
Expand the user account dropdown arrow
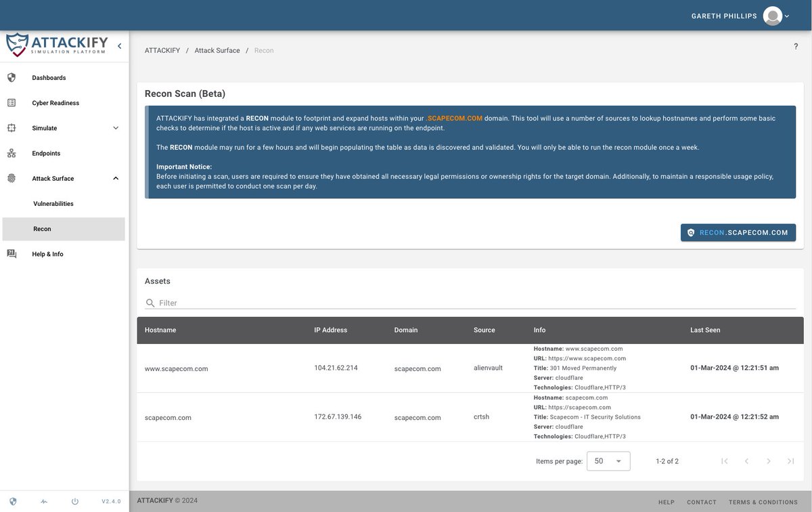(x=787, y=16)
